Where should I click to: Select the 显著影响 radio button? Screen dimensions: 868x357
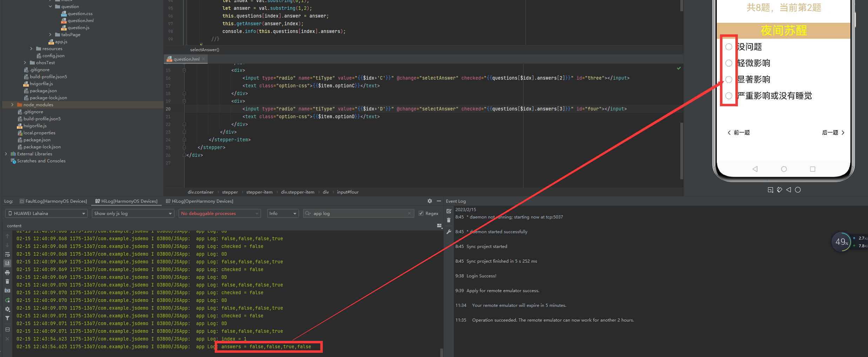pyautogui.click(x=729, y=80)
